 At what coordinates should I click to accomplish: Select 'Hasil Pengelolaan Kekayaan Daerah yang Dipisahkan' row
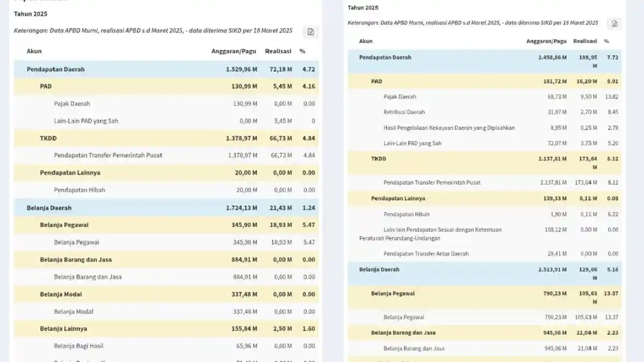449,128
